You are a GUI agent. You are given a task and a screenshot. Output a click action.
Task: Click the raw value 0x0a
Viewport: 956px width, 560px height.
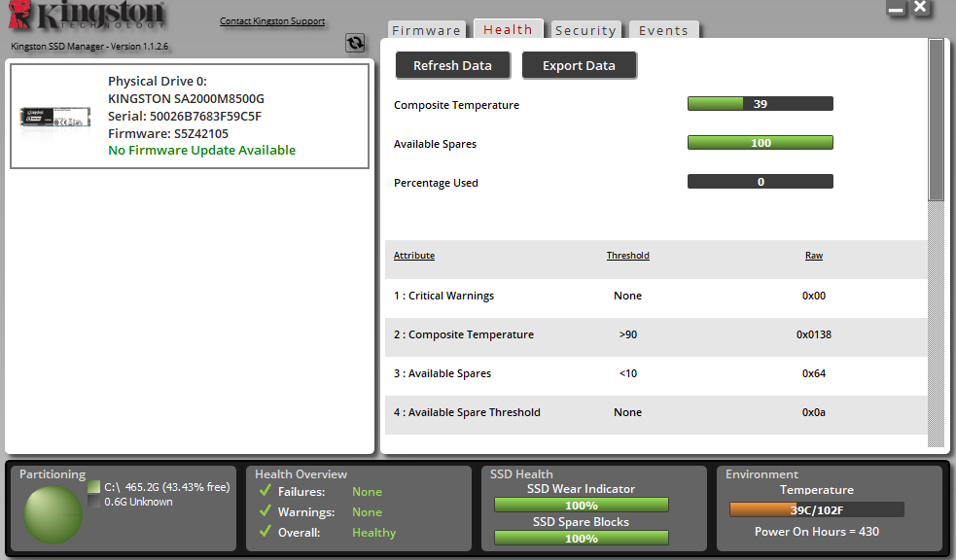coord(814,412)
